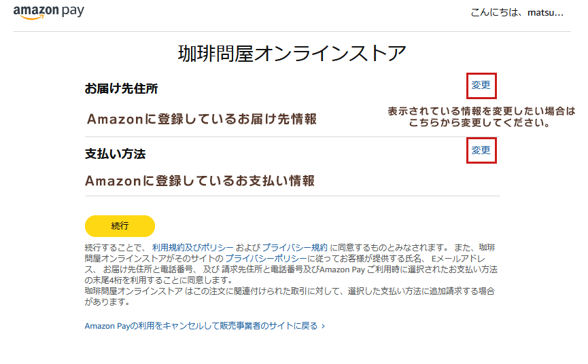Click the chevron after the cancel link
588x364 pixels.
coord(323,326)
